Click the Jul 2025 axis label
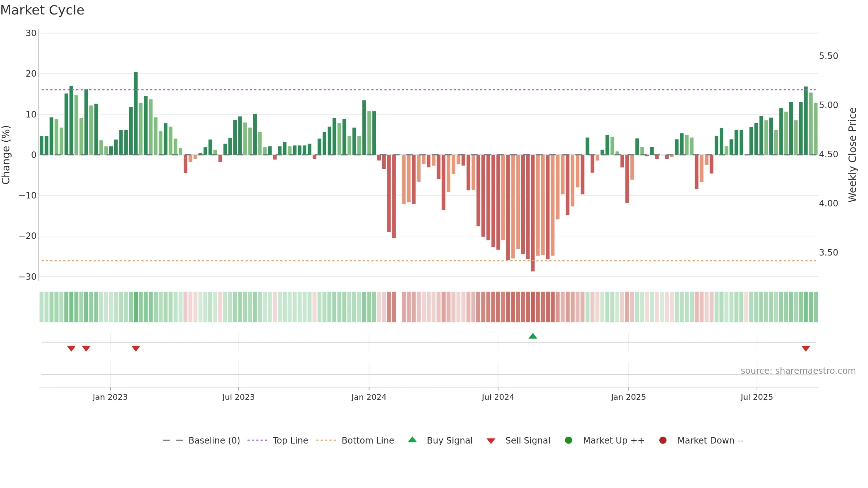This screenshot has height=488, width=868. tap(757, 397)
